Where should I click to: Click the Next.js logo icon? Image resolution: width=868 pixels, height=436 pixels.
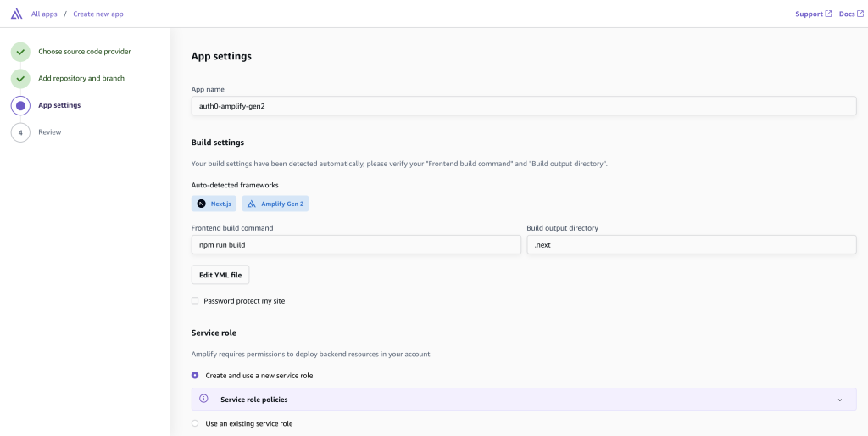point(202,204)
